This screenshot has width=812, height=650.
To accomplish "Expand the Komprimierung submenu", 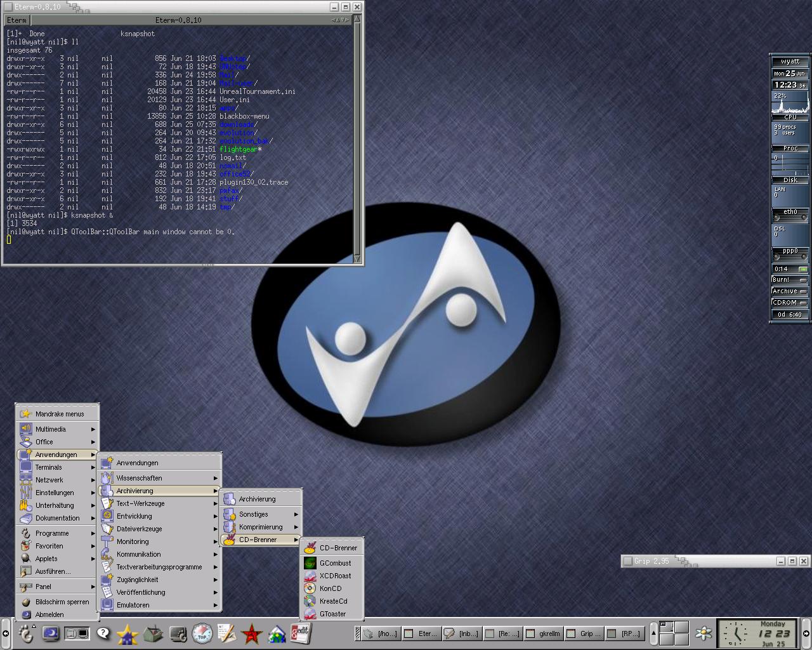I will [x=261, y=527].
